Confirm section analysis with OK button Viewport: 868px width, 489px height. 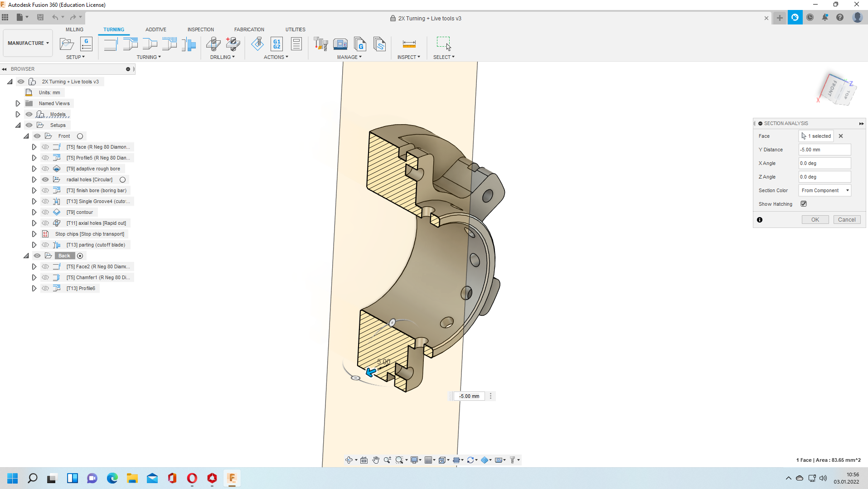pyautogui.click(x=815, y=220)
